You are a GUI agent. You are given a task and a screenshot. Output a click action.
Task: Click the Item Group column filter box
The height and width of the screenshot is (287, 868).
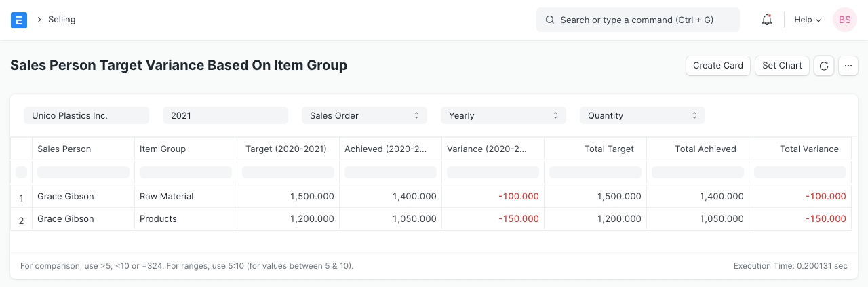point(186,172)
